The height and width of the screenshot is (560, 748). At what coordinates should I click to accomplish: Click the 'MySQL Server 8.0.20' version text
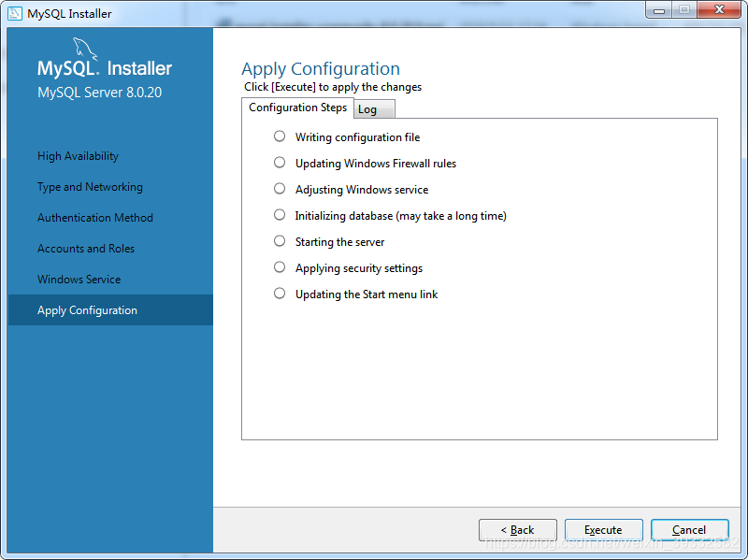(x=100, y=92)
